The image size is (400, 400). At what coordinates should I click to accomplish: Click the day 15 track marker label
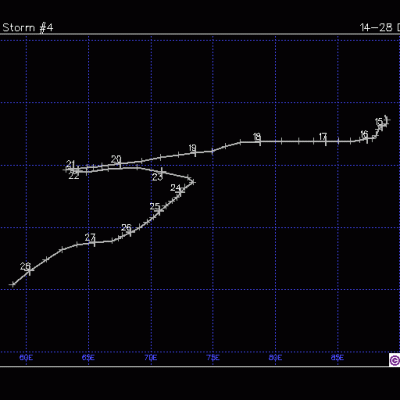(379, 121)
